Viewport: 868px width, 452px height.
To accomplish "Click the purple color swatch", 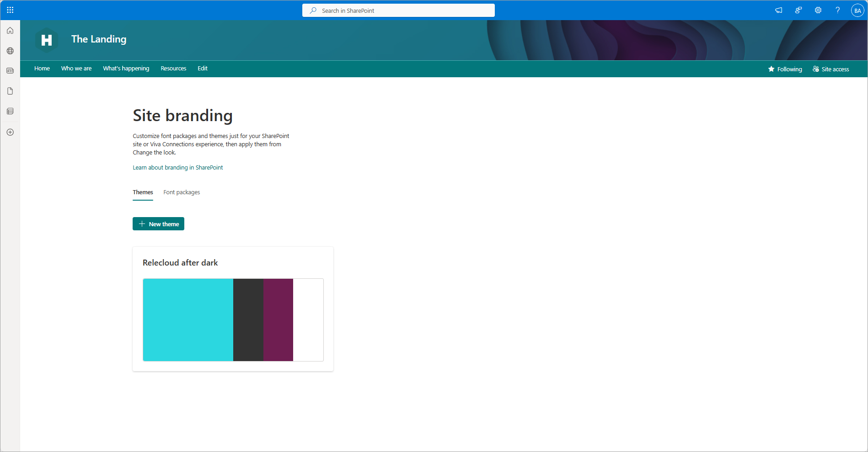I will (278, 320).
